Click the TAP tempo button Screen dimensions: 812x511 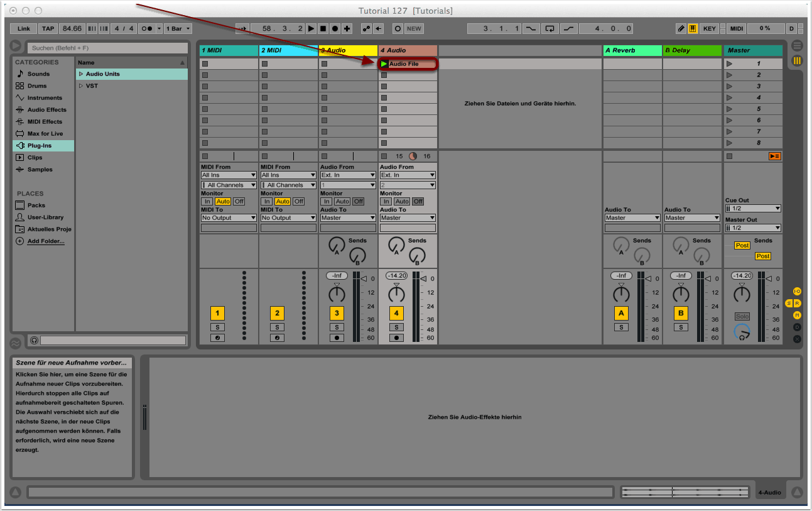click(48, 29)
